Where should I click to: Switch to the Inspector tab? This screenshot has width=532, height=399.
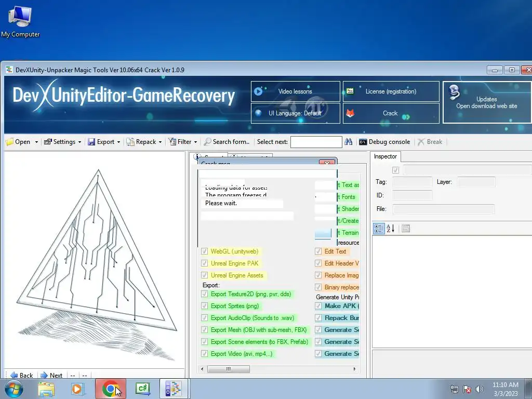coord(385,156)
